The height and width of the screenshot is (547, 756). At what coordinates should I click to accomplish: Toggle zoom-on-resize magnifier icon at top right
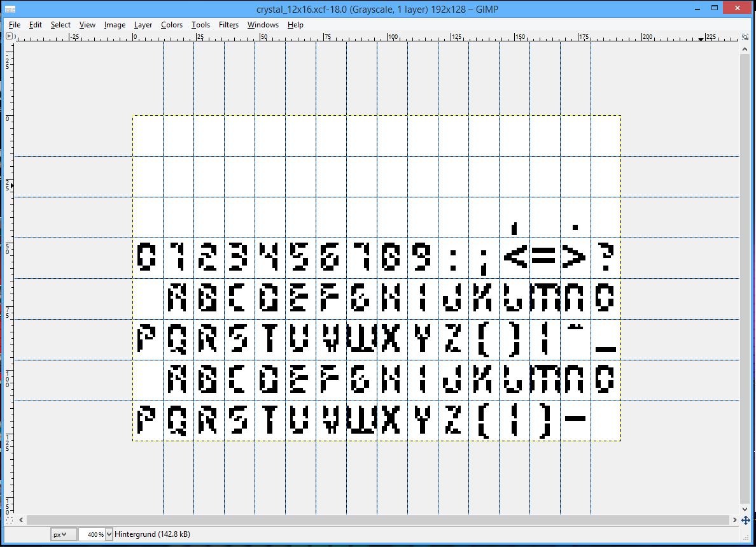tap(745, 37)
